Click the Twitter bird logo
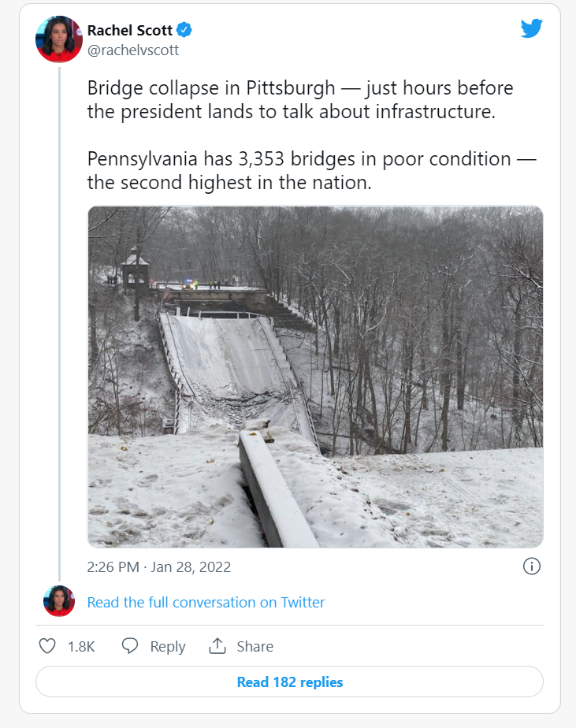Screen dimensions: 576x728 [532, 28]
